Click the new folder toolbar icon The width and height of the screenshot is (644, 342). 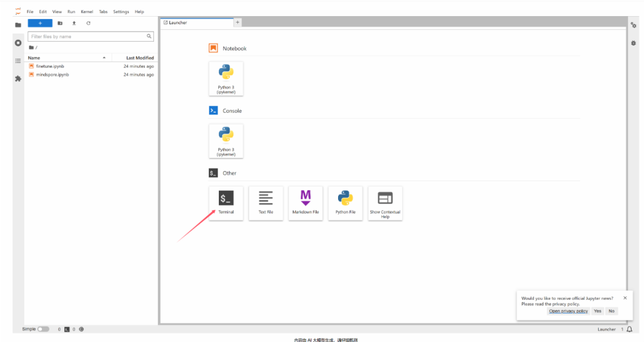(60, 23)
